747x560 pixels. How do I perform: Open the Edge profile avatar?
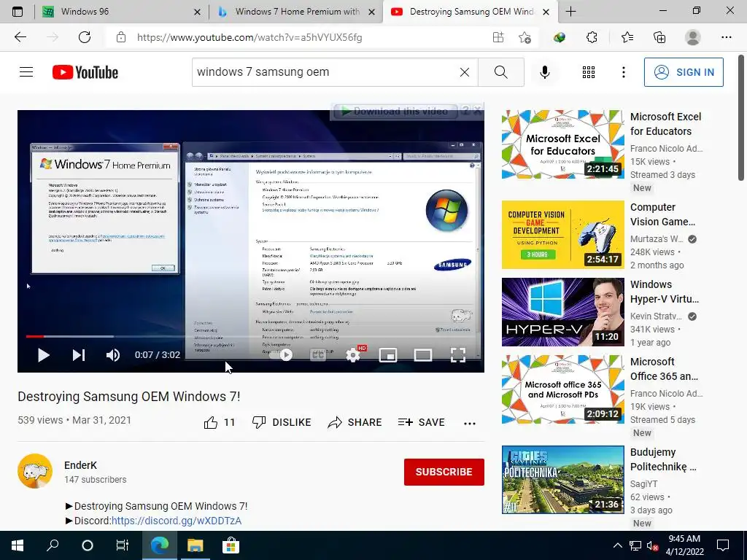tap(693, 37)
